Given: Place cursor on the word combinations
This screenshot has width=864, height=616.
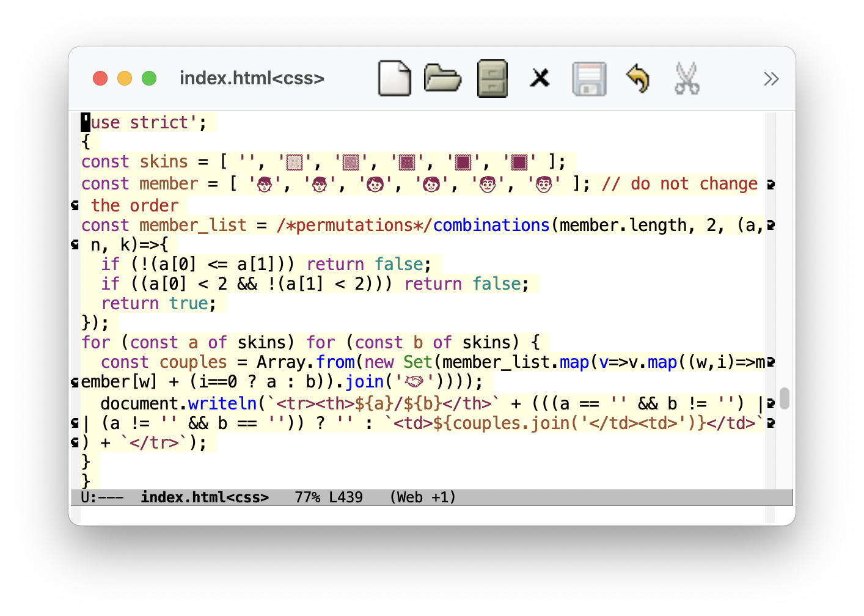Looking at the screenshot, I should tap(491, 226).
